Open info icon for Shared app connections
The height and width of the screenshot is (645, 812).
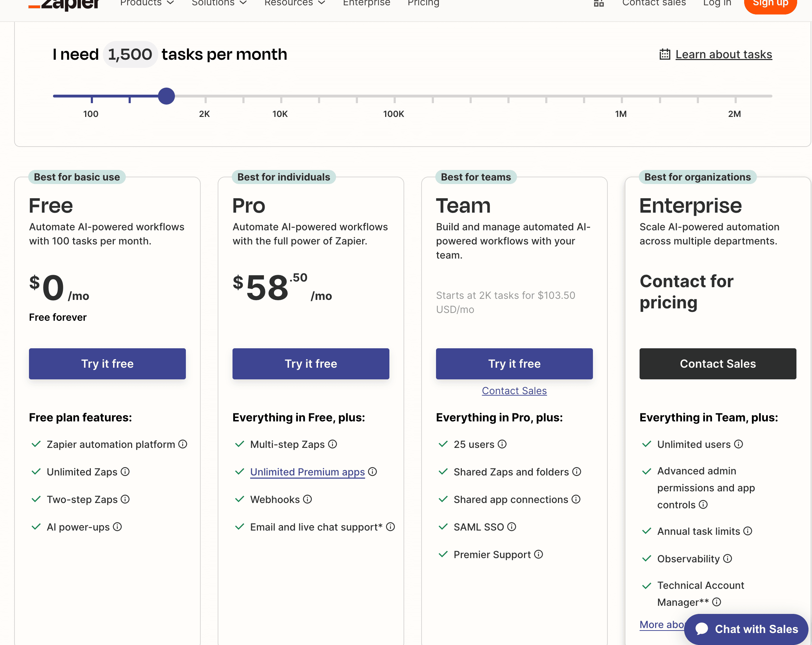[576, 499]
